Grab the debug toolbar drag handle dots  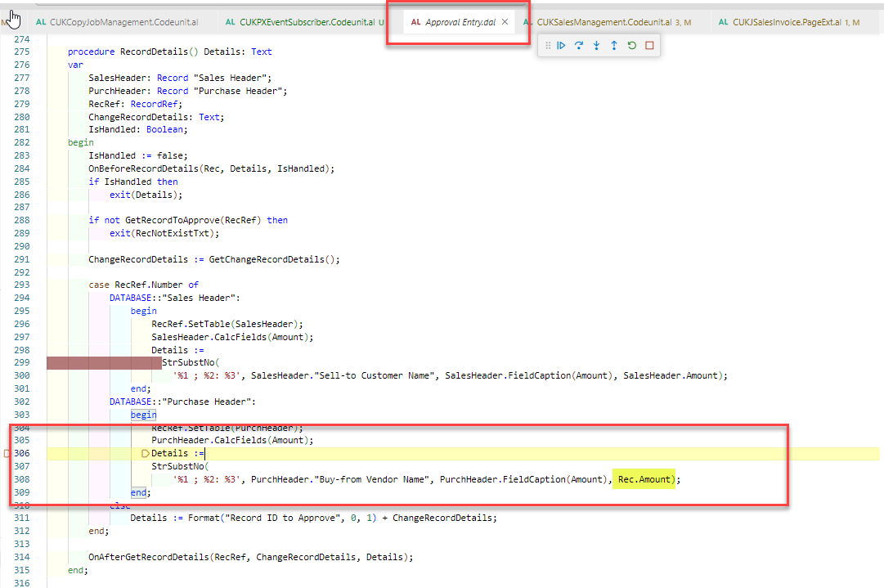pyautogui.click(x=548, y=45)
